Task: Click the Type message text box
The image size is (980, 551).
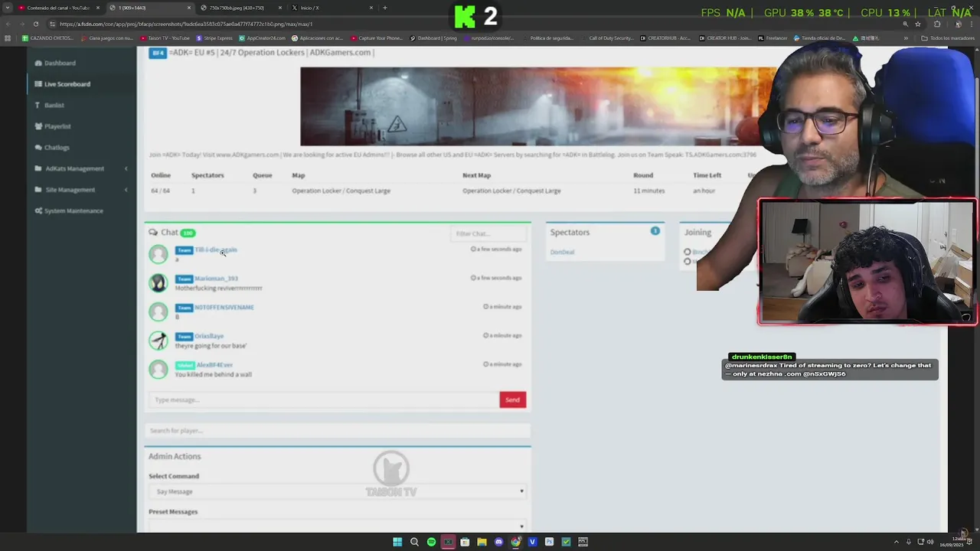Action: tap(324, 399)
